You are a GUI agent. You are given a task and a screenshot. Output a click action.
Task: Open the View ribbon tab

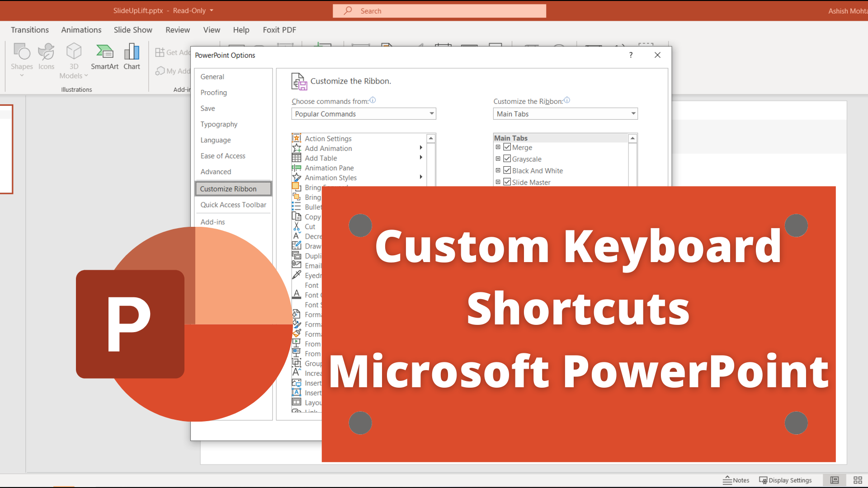(x=212, y=30)
